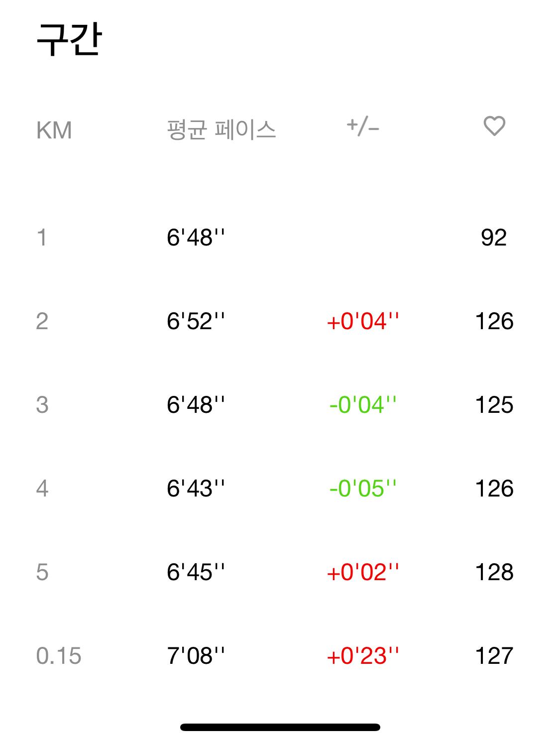Tap the home indicator bar
The height and width of the screenshot is (743, 560).
click(x=280, y=727)
